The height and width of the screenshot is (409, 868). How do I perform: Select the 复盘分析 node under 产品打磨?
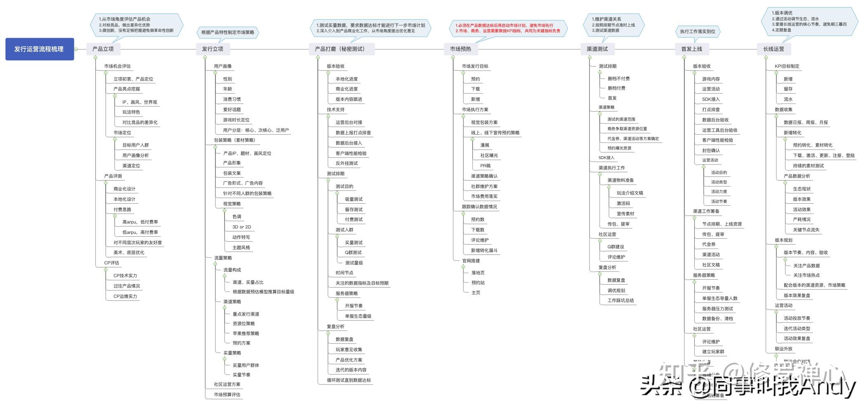pos(336,326)
